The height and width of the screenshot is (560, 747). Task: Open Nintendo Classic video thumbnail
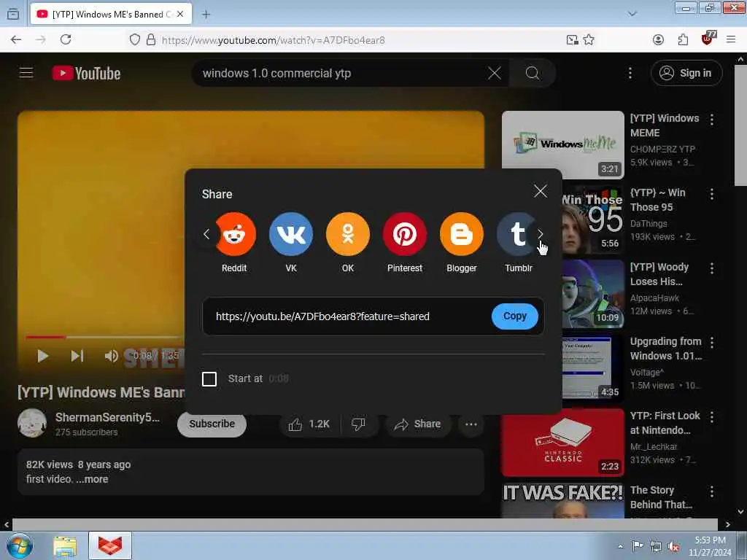[x=563, y=443]
